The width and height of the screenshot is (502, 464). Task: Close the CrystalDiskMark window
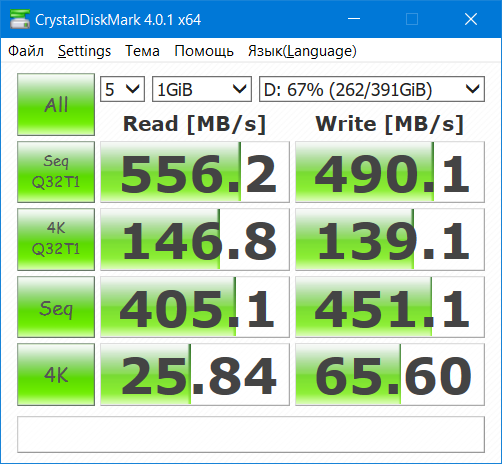point(471,19)
